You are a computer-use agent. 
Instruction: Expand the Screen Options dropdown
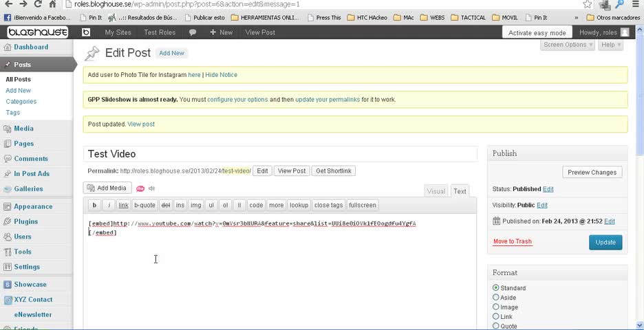(568, 45)
